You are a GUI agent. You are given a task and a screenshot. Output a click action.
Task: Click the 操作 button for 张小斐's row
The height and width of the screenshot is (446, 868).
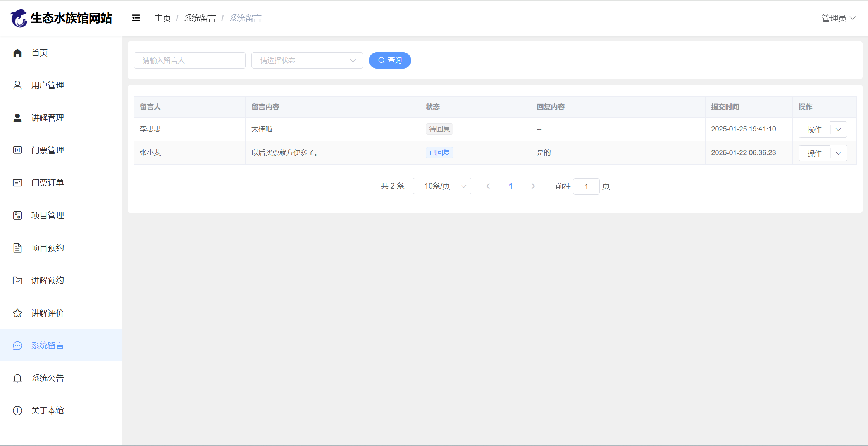[x=815, y=153]
